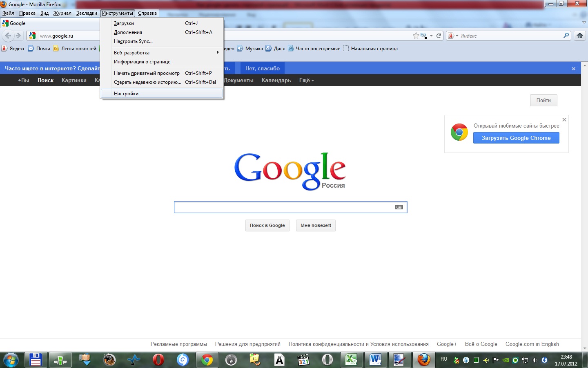Choose Настроить Sync… menu item

tap(162, 41)
